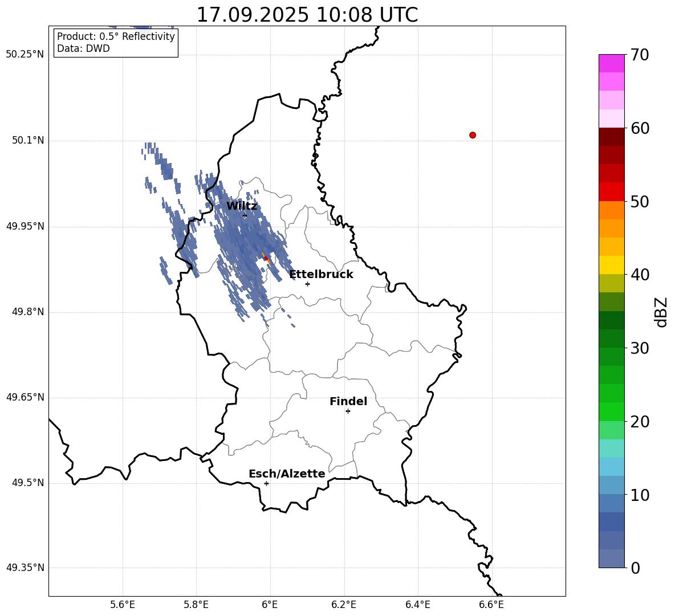Image resolution: width=675 pixels, height=616 pixels.
Task: Click the Ettelbruck city label
Action: tap(321, 275)
